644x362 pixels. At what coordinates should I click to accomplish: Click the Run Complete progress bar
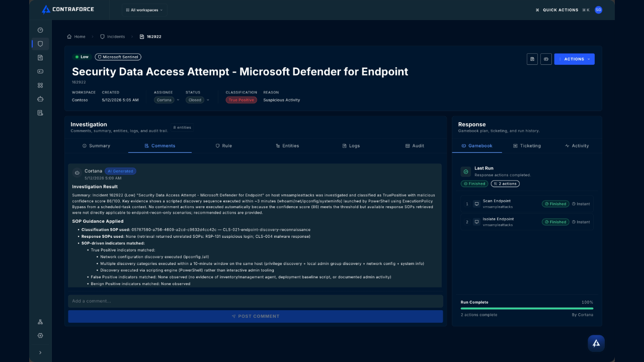(527, 308)
